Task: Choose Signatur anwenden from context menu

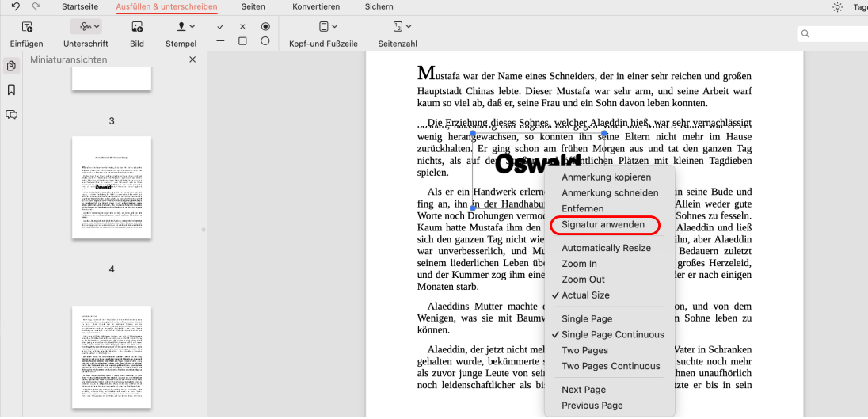Action: click(x=603, y=224)
